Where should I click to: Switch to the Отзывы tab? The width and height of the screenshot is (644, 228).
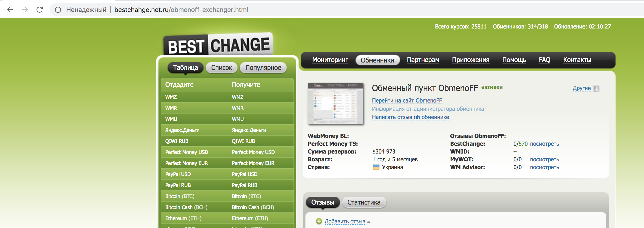coord(322,202)
